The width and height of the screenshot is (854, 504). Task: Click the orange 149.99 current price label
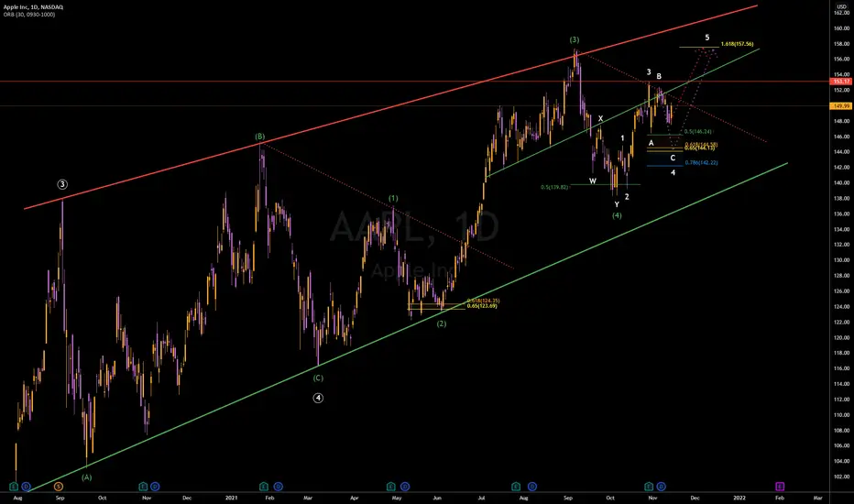[x=841, y=105]
